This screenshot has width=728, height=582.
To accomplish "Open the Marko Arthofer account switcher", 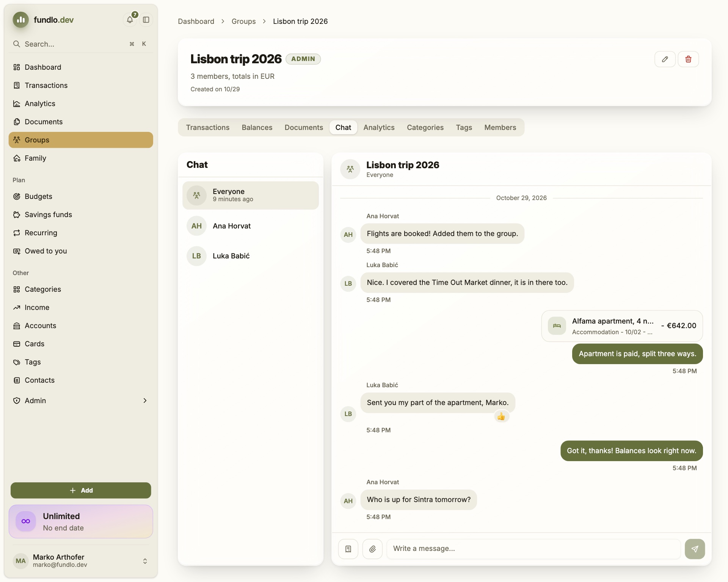I will (x=81, y=561).
